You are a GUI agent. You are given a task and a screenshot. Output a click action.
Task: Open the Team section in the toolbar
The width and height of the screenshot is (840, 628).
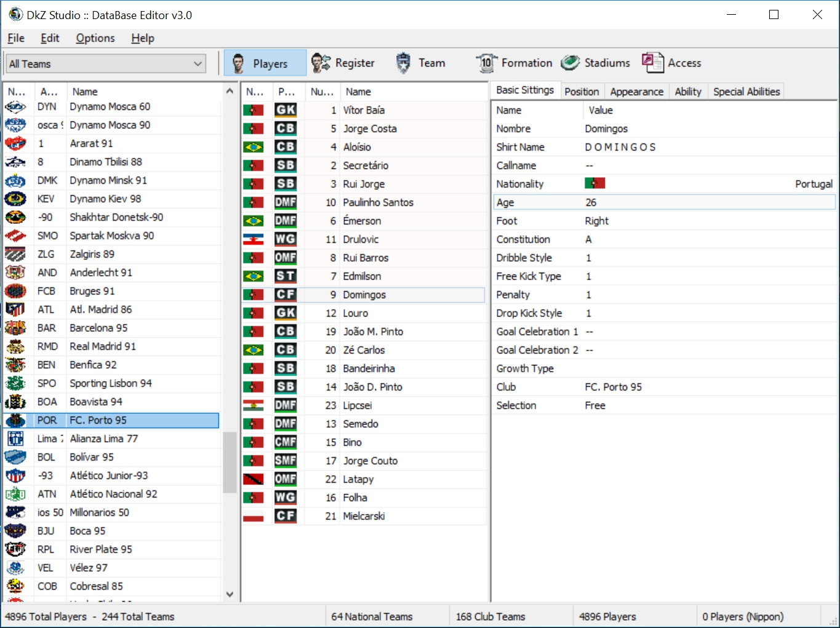tap(420, 63)
